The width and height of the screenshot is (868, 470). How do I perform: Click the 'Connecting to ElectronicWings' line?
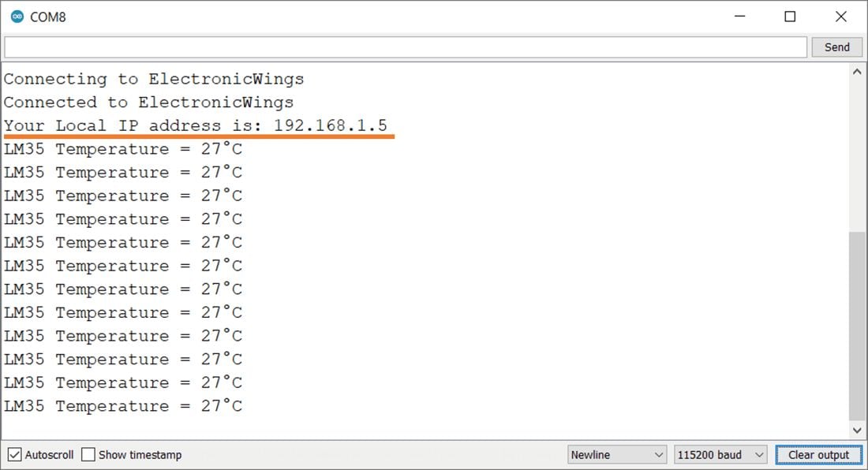tap(154, 80)
